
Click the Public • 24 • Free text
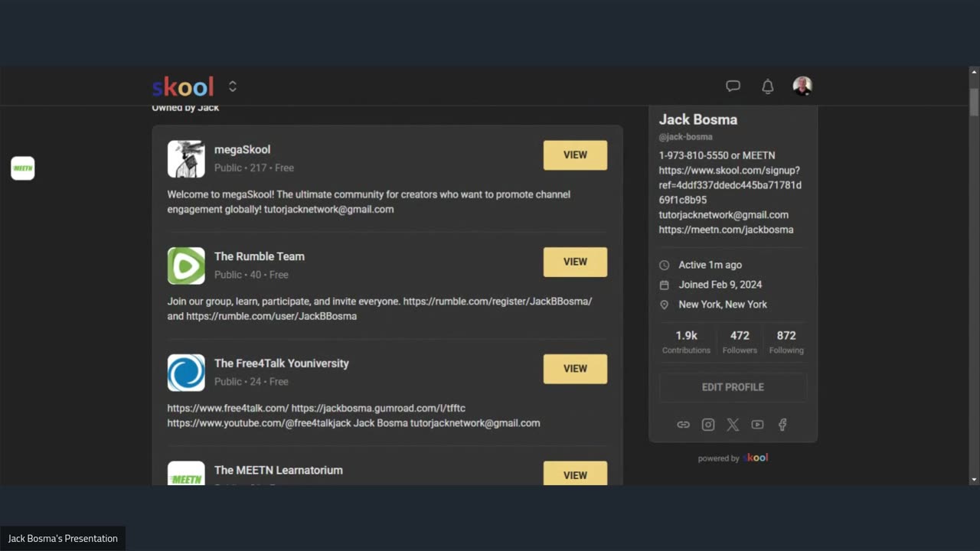251,382
